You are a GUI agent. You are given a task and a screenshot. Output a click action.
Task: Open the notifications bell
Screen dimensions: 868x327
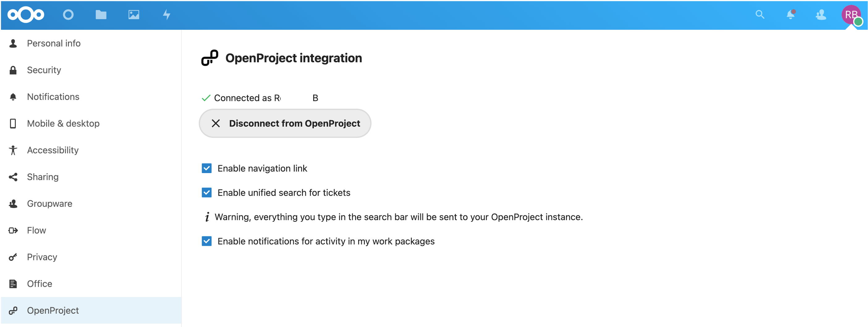[790, 15]
